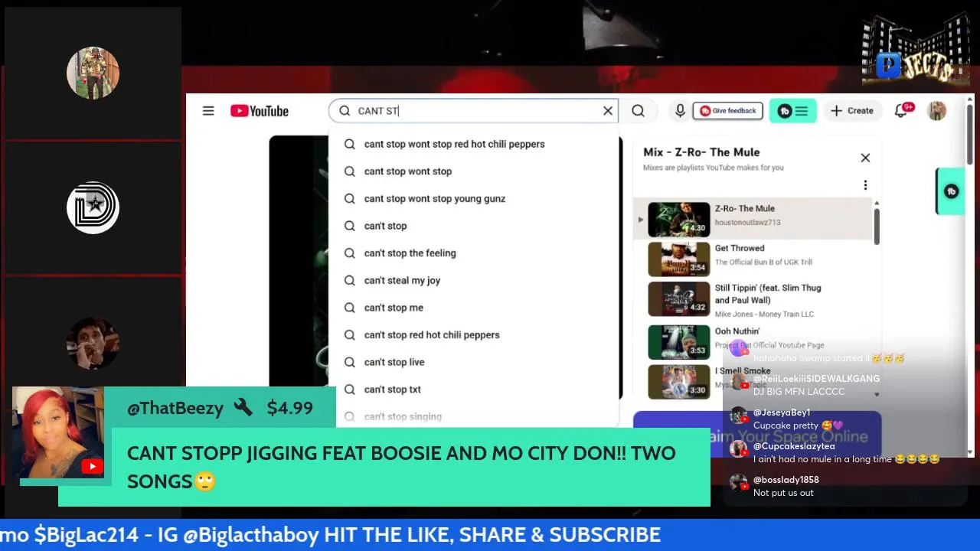Open the playlist three-dot options menu

[x=865, y=185]
